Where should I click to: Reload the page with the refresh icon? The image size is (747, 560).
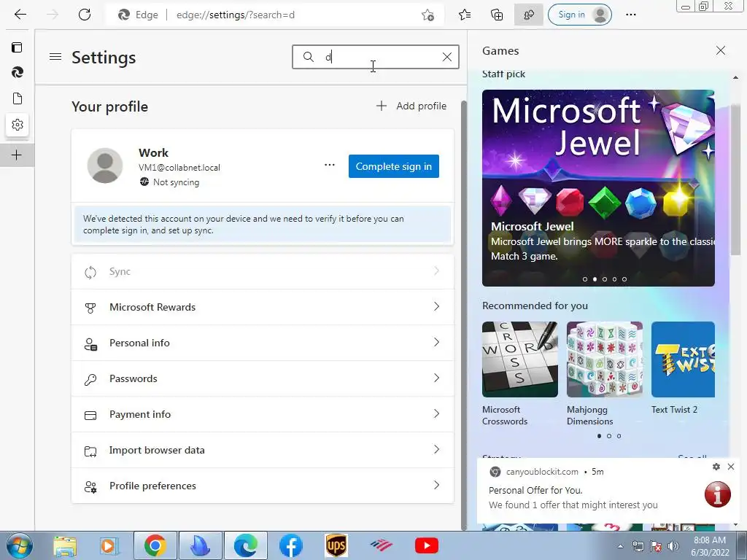click(x=85, y=15)
